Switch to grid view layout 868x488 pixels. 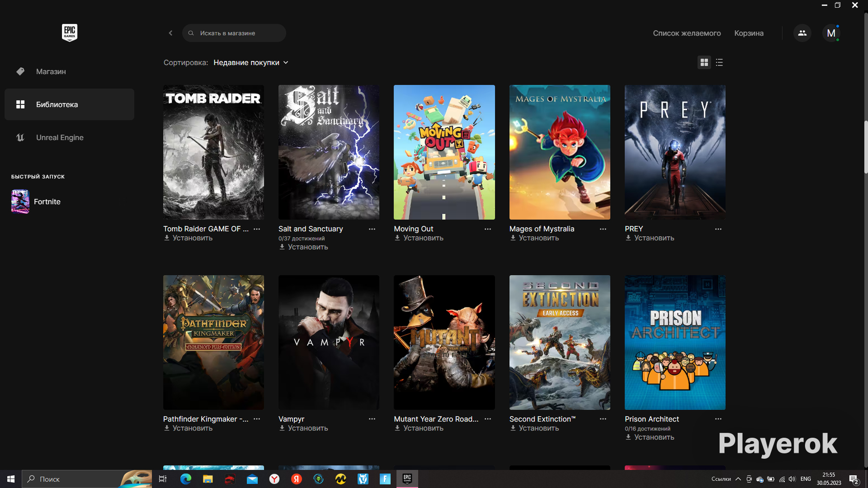[704, 62]
